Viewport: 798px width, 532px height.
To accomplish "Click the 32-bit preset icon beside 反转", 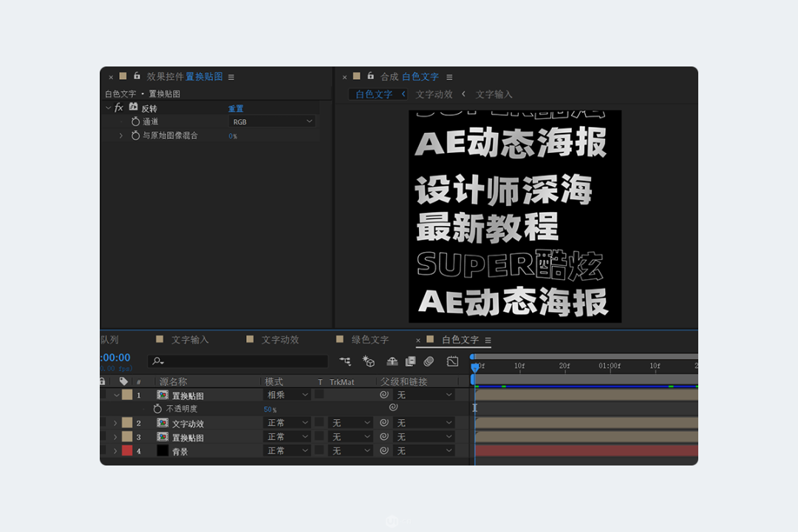I will coord(133,107).
